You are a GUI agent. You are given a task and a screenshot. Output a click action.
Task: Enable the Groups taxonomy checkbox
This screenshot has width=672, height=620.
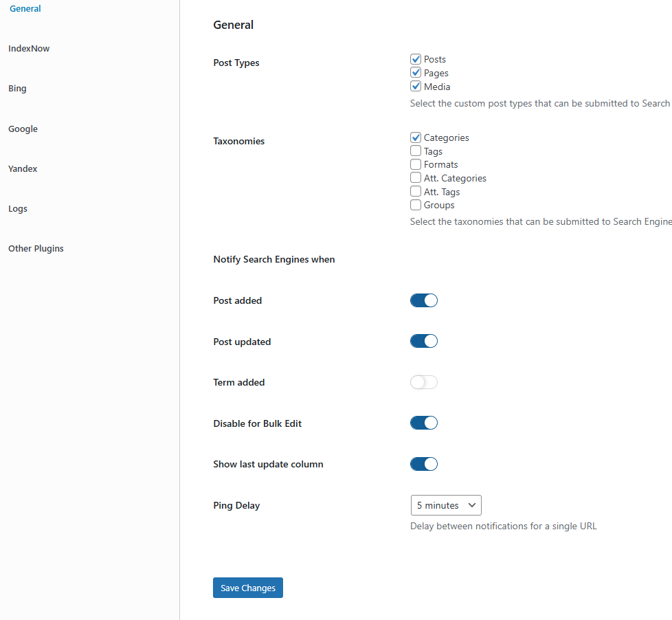415,205
